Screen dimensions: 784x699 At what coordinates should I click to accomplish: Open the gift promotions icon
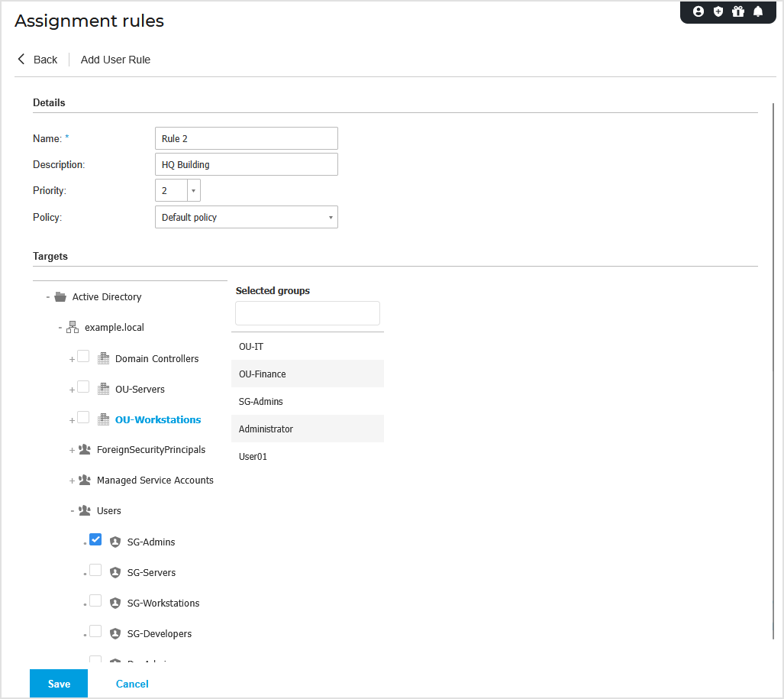click(x=738, y=11)
